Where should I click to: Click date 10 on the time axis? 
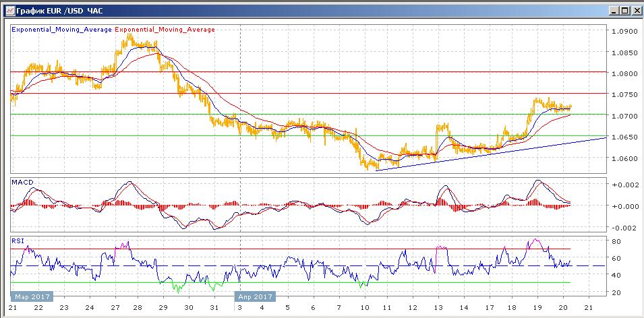[x=364, y=307]
